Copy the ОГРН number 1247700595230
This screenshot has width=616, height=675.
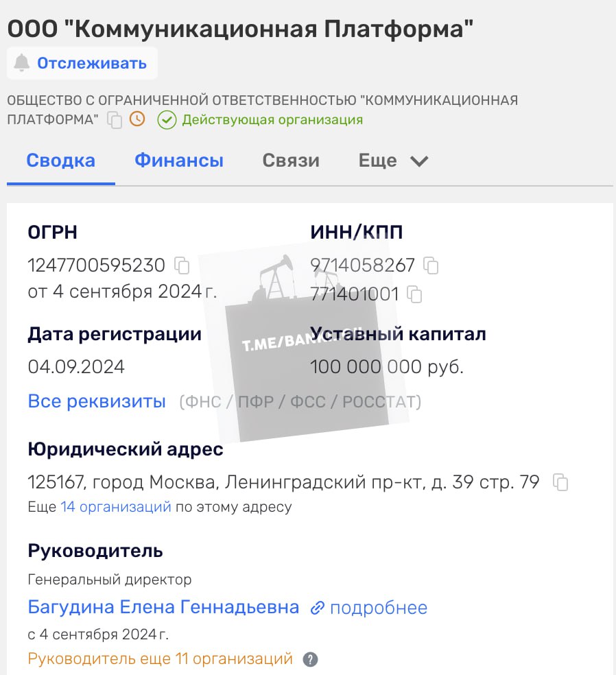pyautogui.click(x=182, y=265)
